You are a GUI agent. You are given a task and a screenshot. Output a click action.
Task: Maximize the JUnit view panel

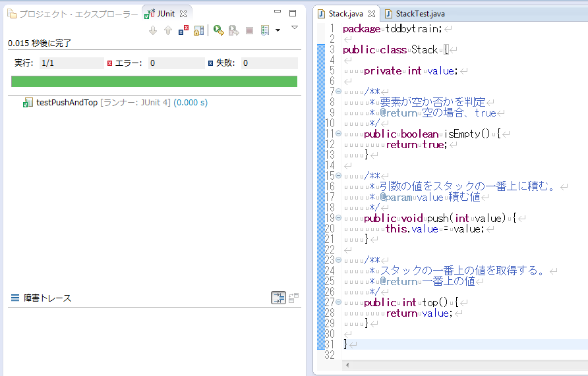293,13
